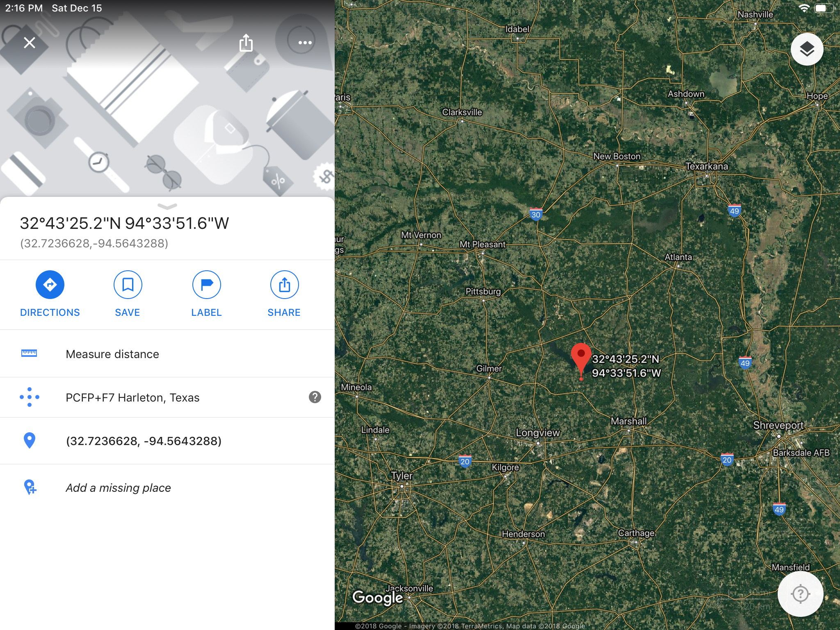
Task: Tap the header share icon
Action: (246, 43)
